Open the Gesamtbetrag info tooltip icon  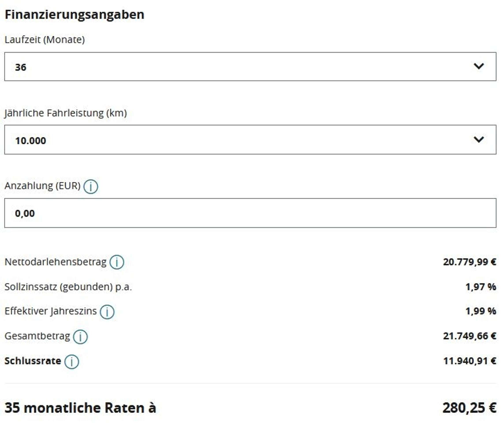pos(80,337)
